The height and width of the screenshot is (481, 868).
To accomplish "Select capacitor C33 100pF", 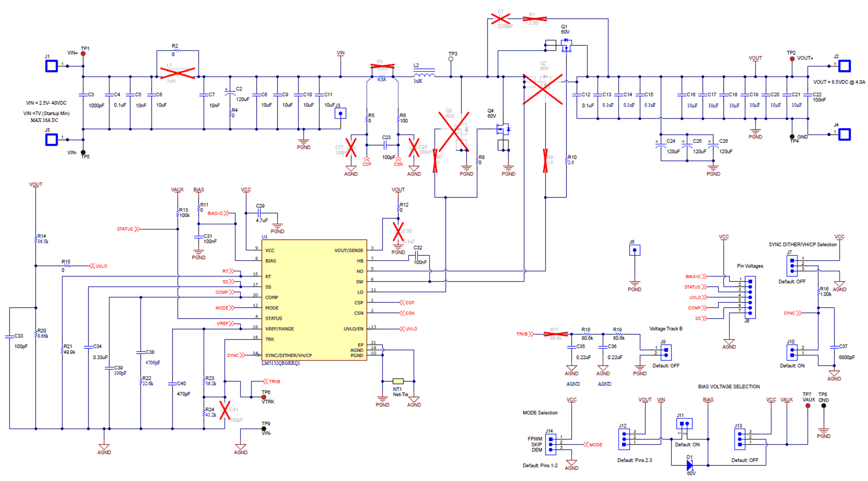I will point(10,336).
